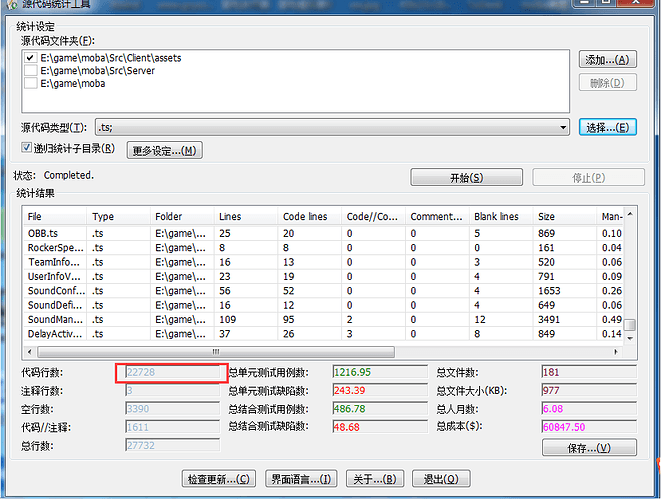Select the RockerSpe... file row

pyautogui.click(x=322, y=247)
